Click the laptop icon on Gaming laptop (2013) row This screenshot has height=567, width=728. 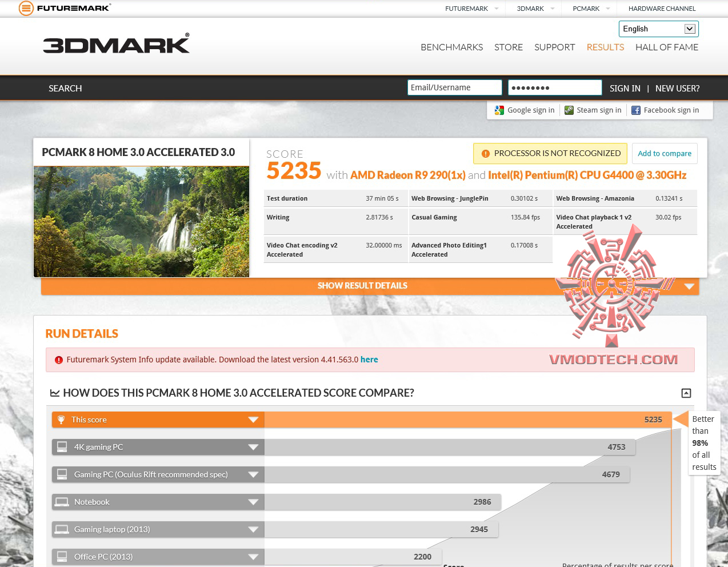pyautogui.click(x=62, y=529)
